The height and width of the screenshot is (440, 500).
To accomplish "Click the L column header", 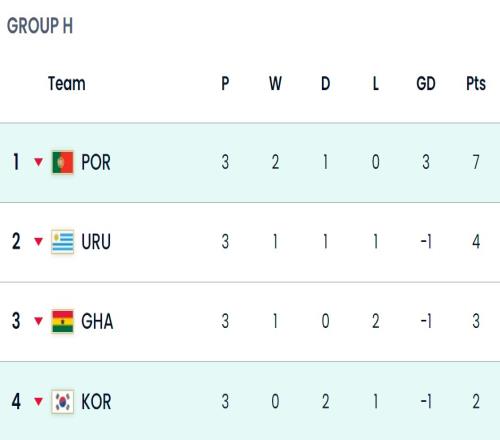I will [x=376, y=83].
